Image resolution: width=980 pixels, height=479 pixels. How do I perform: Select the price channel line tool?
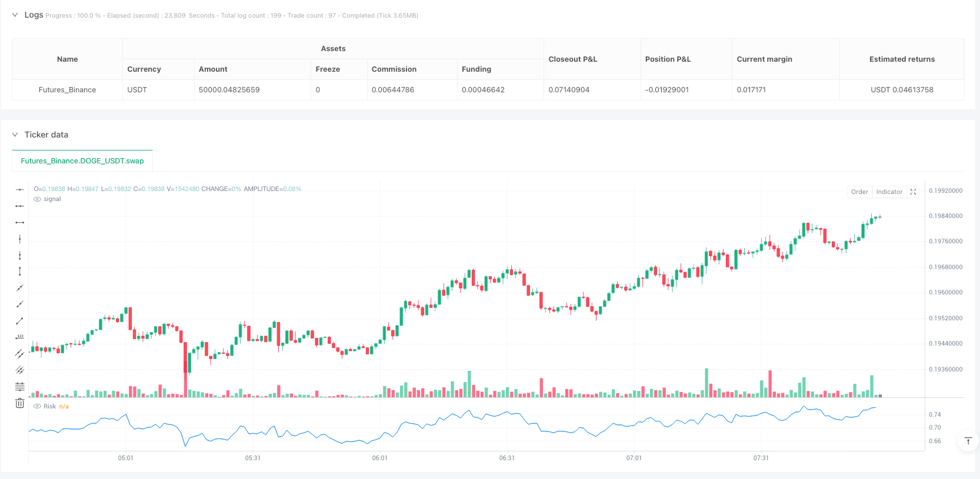(19, 354)
